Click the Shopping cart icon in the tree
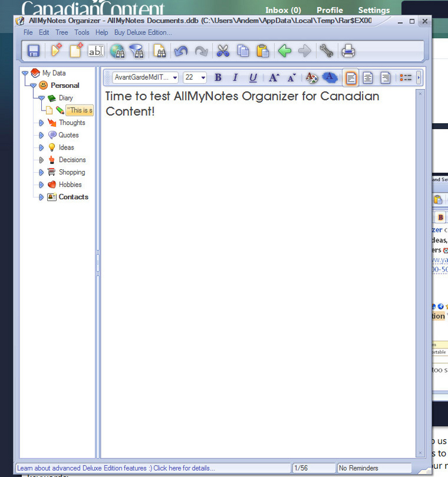The image size is (448, 477). click(51, 172)
